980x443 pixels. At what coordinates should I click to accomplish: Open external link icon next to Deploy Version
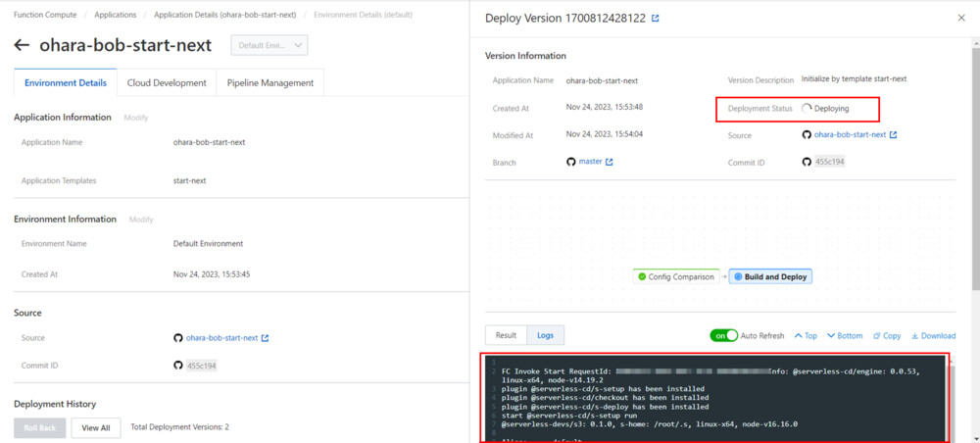(x=656, y=19)
